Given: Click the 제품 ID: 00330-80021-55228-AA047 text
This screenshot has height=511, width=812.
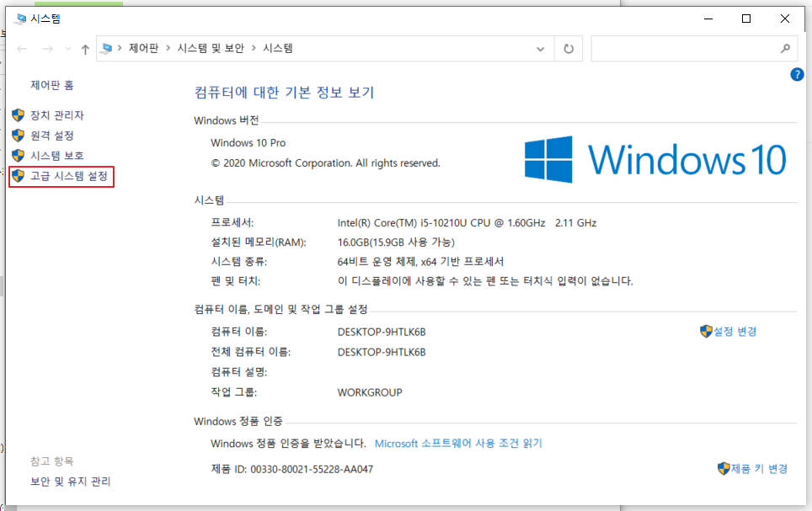Looking at the screenshot, I should pos(292,469).
